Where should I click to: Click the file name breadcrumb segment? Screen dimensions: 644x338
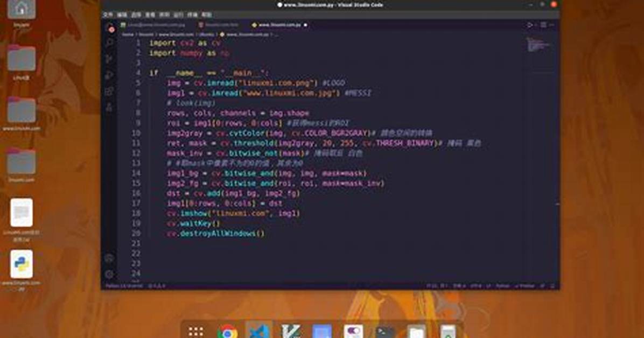pos(248,35)
